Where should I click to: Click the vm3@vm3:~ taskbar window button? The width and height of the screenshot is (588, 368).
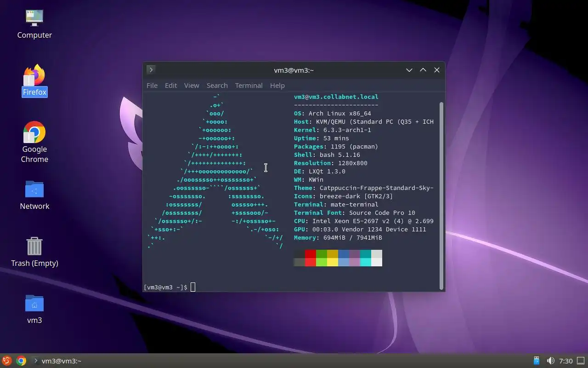[x=57, y=361]
